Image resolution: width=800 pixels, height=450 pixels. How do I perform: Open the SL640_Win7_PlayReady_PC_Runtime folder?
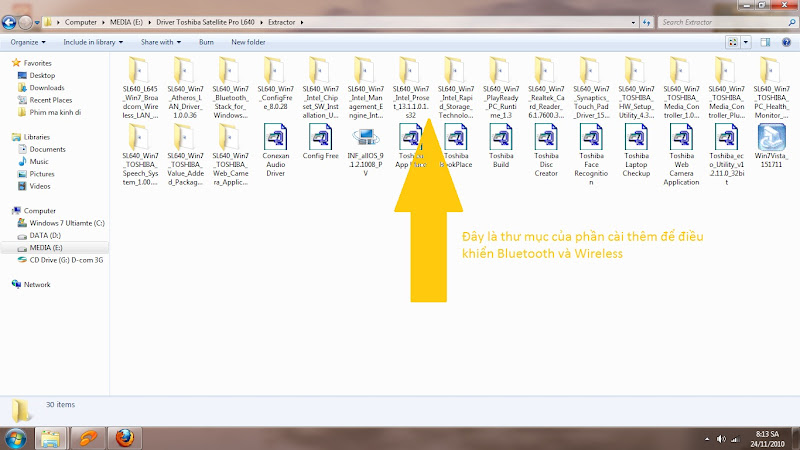(x=501, y=88)
